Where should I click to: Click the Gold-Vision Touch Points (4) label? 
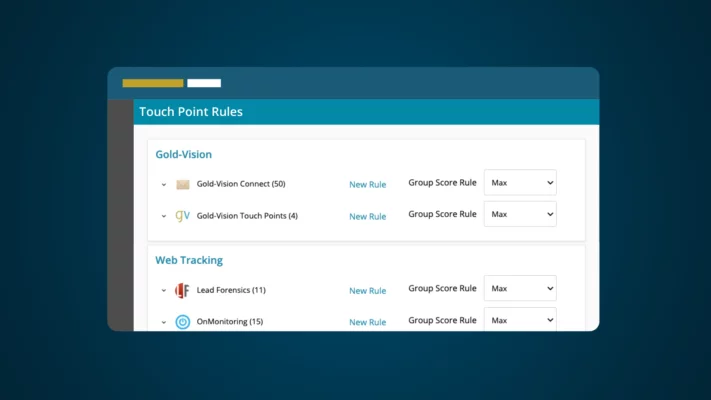(x=247, y=215)
